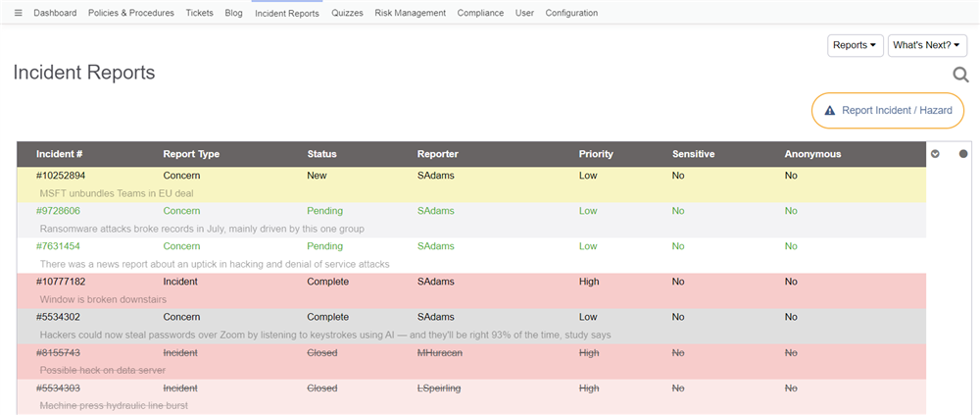Select incident #10777182 row

[x=63, y=282]
